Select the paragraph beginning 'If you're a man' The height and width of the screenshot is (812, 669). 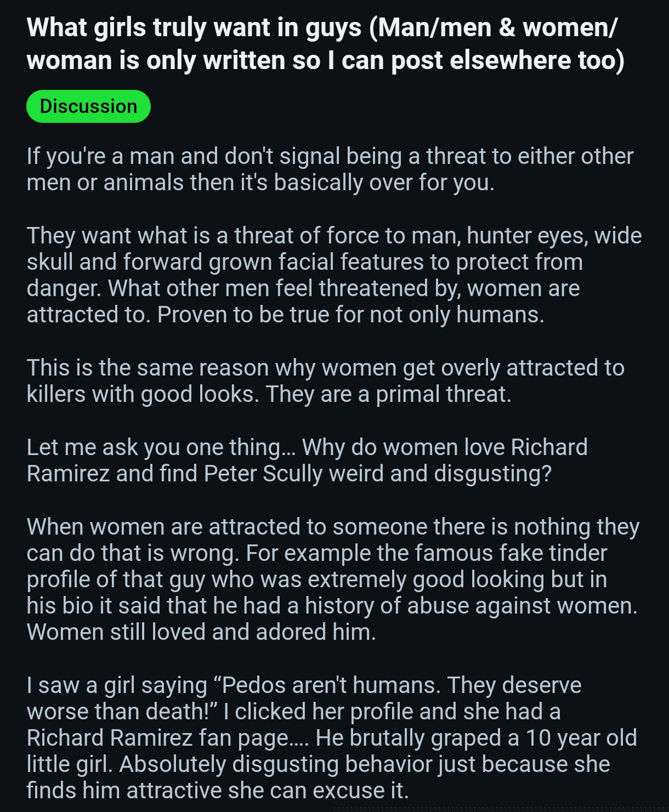click(330, 169)
